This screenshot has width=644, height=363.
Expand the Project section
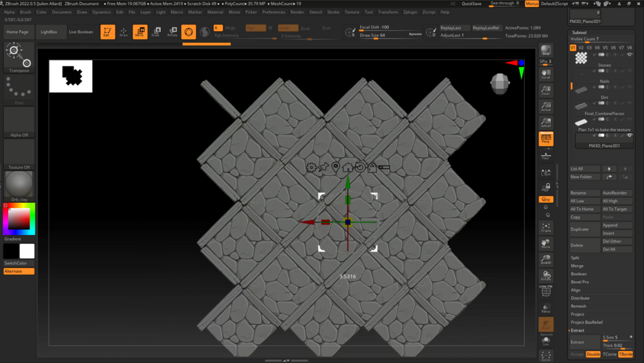(577, 314)
